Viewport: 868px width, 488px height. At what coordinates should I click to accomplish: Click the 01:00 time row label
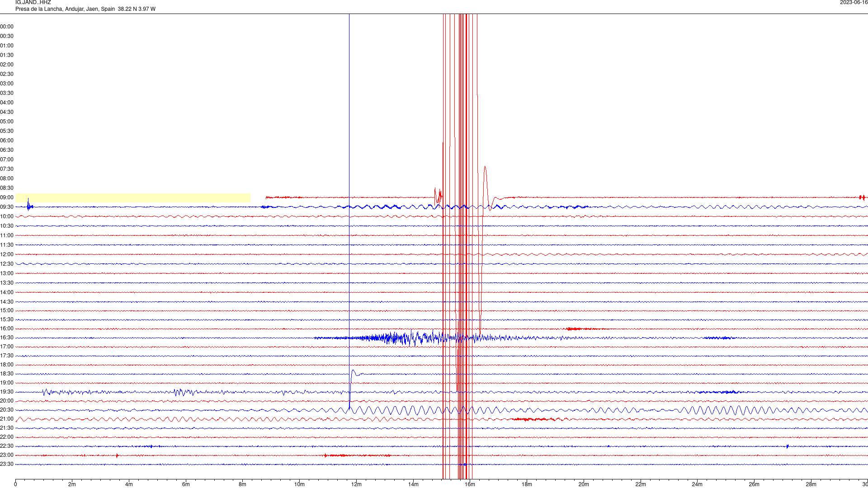7,46
